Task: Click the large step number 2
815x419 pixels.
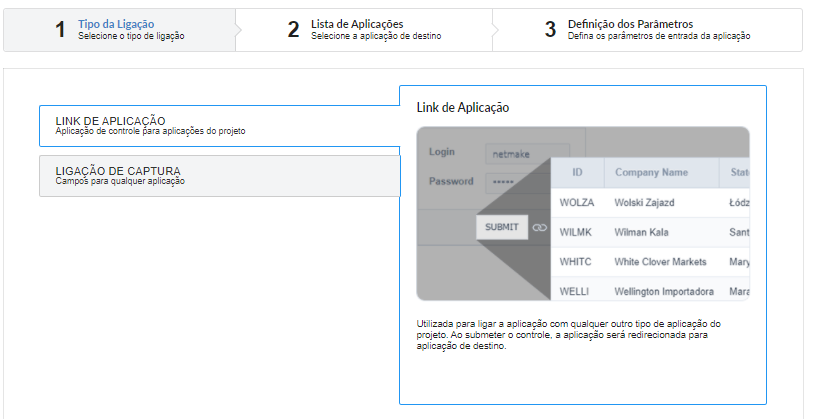Action: click(x=294, y=30)
